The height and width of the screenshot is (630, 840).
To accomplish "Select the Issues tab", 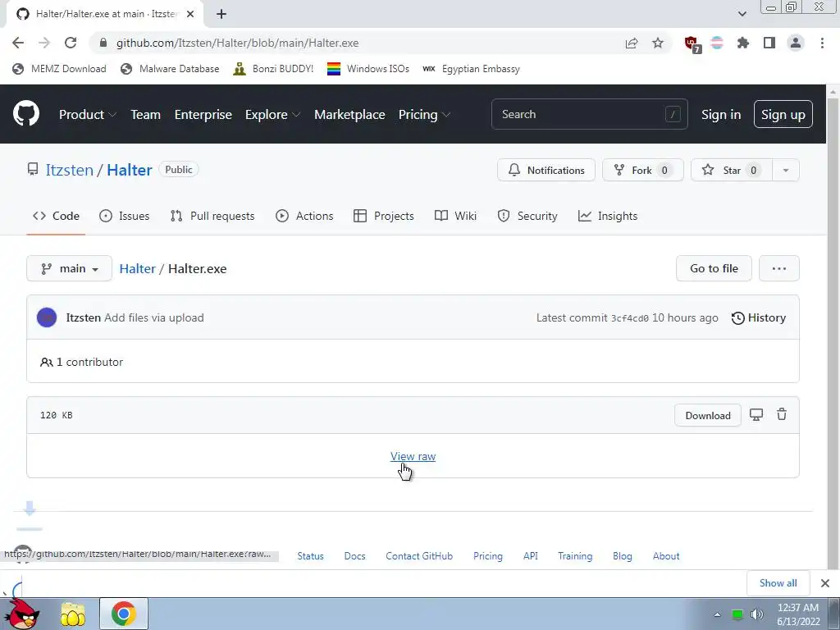I will pos(125,216).
